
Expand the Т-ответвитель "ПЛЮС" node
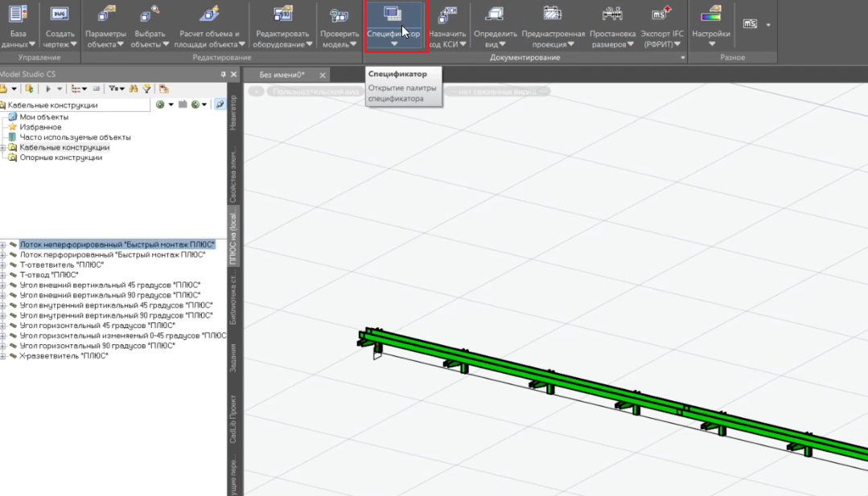(x=2, y=264)
